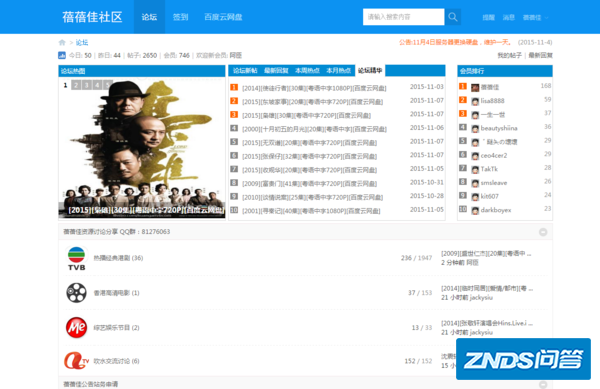Viewport: 600px width, 389px height.
Task: Switch to the 最新回复 tab
Action: click(276, 71)
